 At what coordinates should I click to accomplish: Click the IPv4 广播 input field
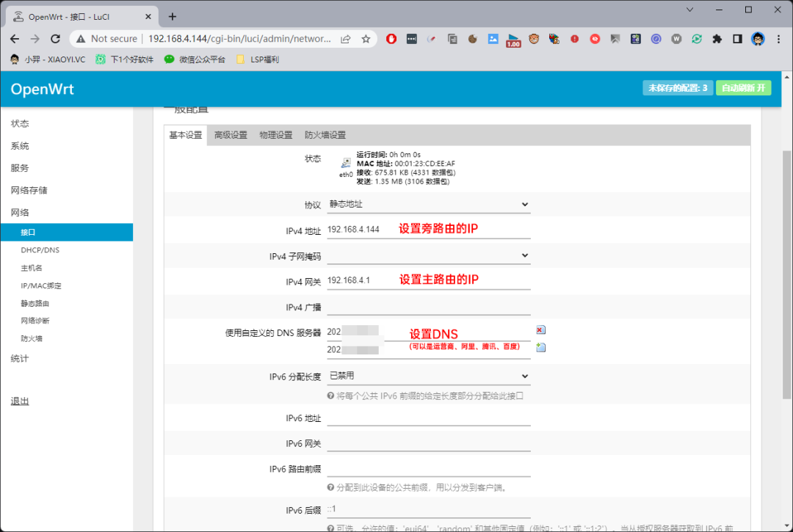point(428,307)
